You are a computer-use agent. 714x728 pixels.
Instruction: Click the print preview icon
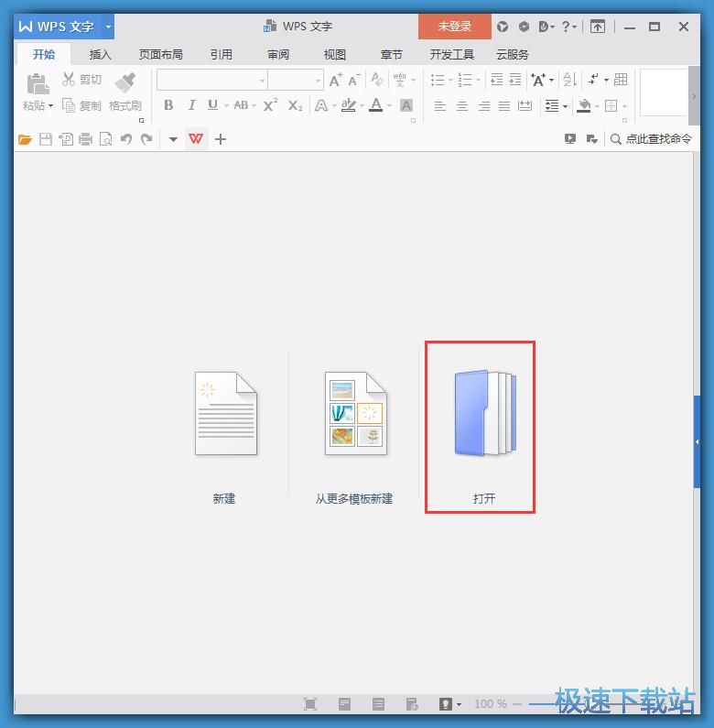point(106,139)
